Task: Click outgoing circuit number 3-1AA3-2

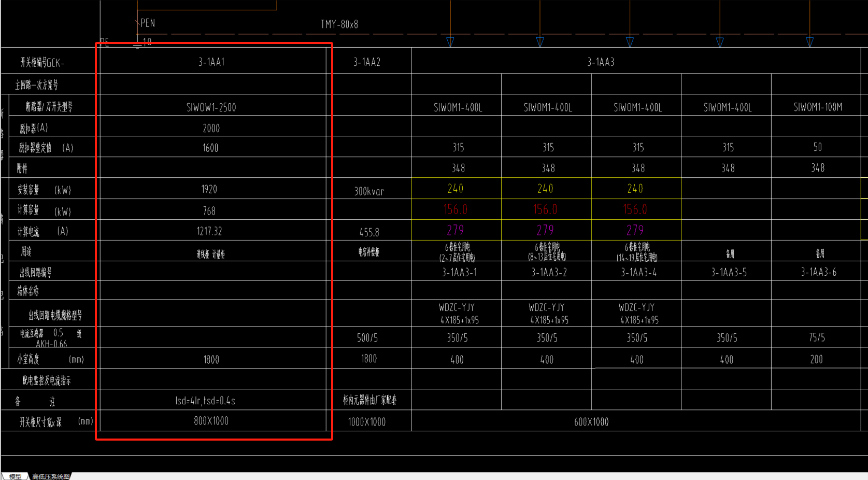Action: pos(549,272)
